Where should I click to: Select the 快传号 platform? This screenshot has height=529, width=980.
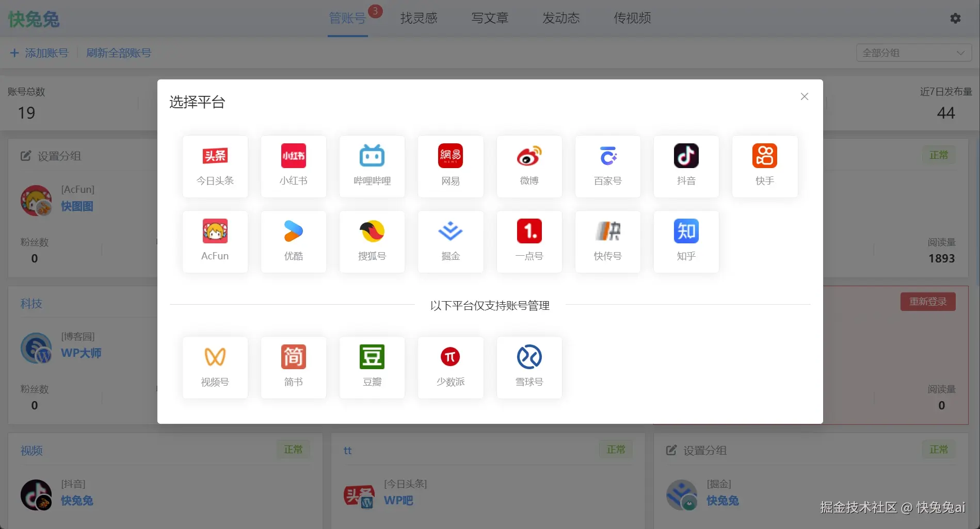(x=608, y=241)
